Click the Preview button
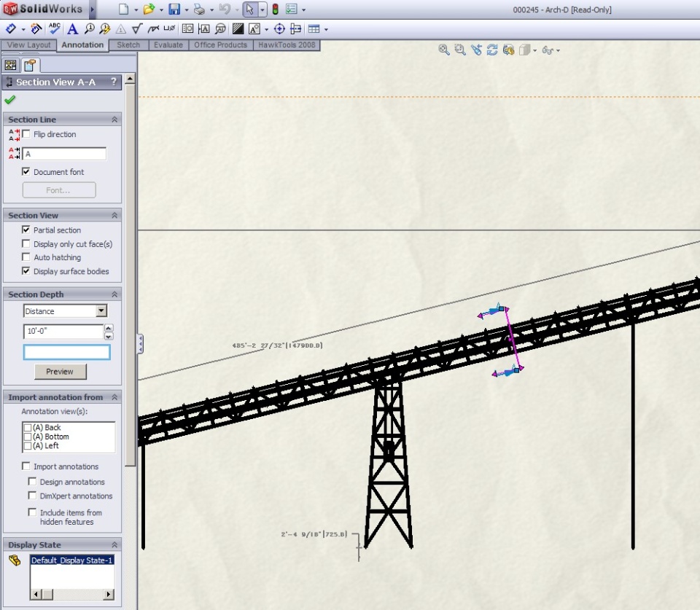 click(x=60, y=372)
